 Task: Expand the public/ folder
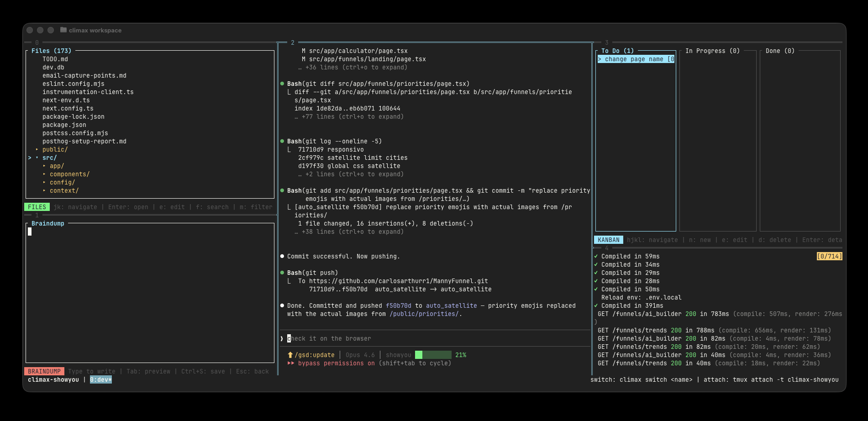[x=54, y=149]
